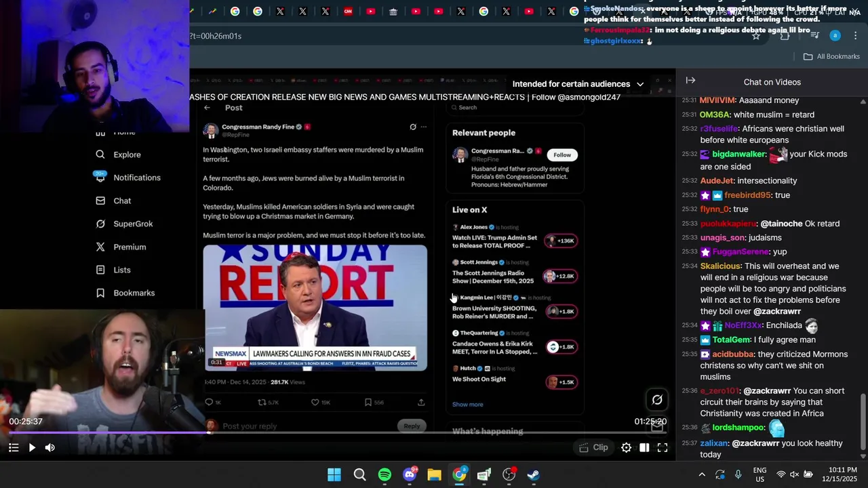Play the paused video
Screen dimensions: 868x488
click(32, 447)
